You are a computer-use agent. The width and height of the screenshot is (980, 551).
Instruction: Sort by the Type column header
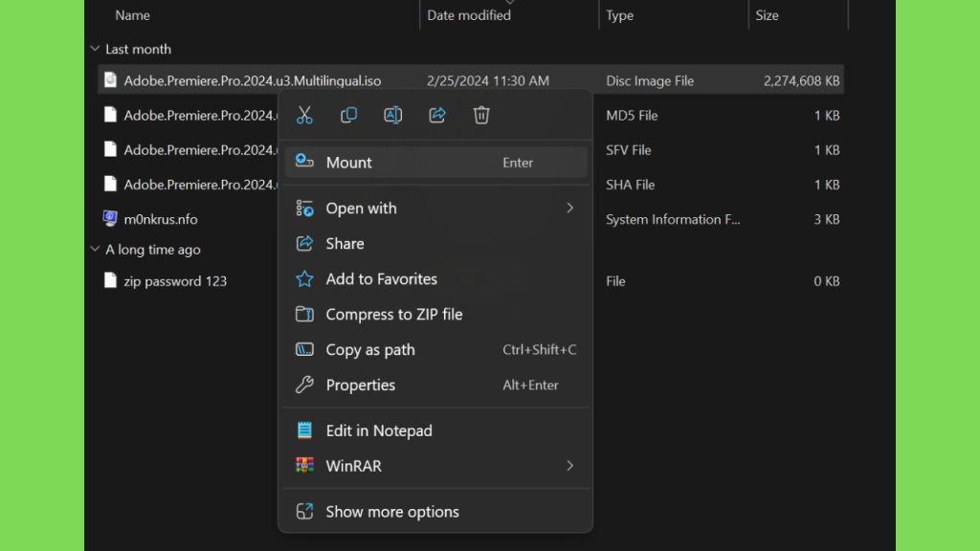coord(619,15)
